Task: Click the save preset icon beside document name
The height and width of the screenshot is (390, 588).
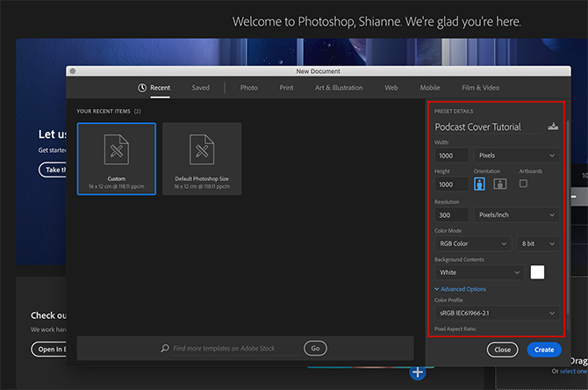Action: pyautogui.click(x=552, y=126)
